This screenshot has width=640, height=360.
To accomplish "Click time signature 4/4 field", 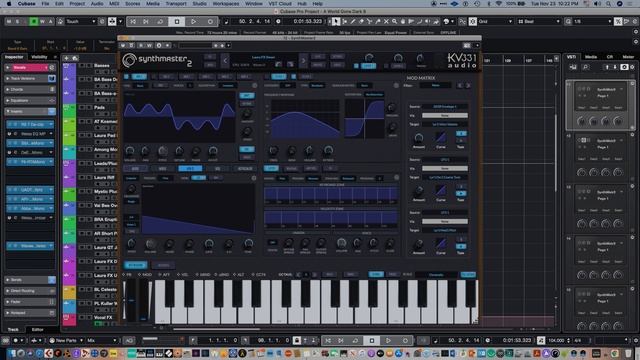I will (578, 340).
